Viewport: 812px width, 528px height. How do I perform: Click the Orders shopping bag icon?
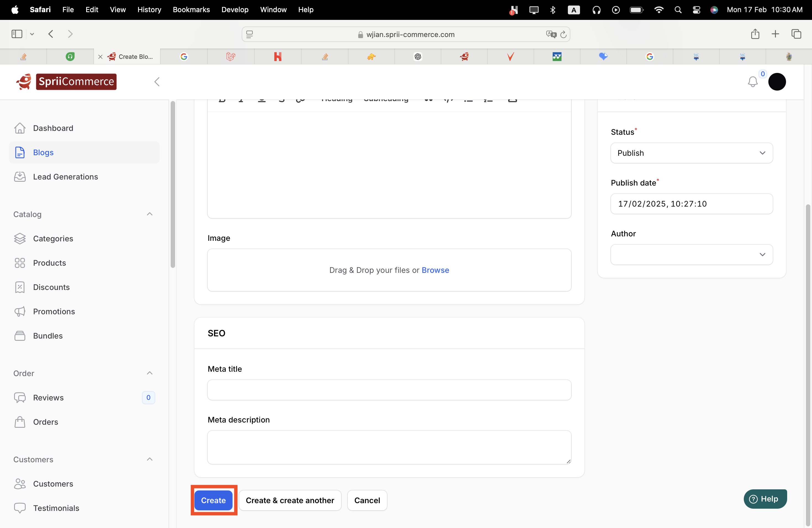20,422
